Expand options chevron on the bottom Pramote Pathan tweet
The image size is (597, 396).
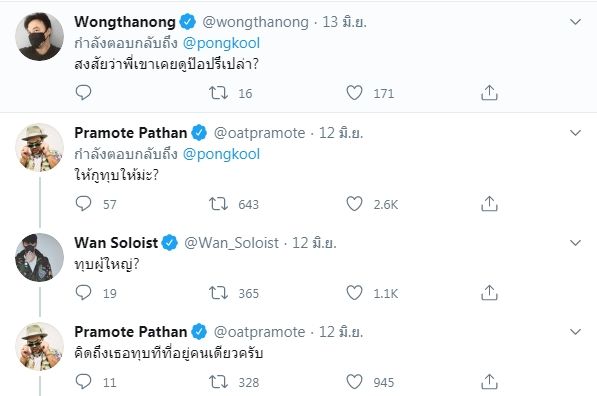point(575,332)
